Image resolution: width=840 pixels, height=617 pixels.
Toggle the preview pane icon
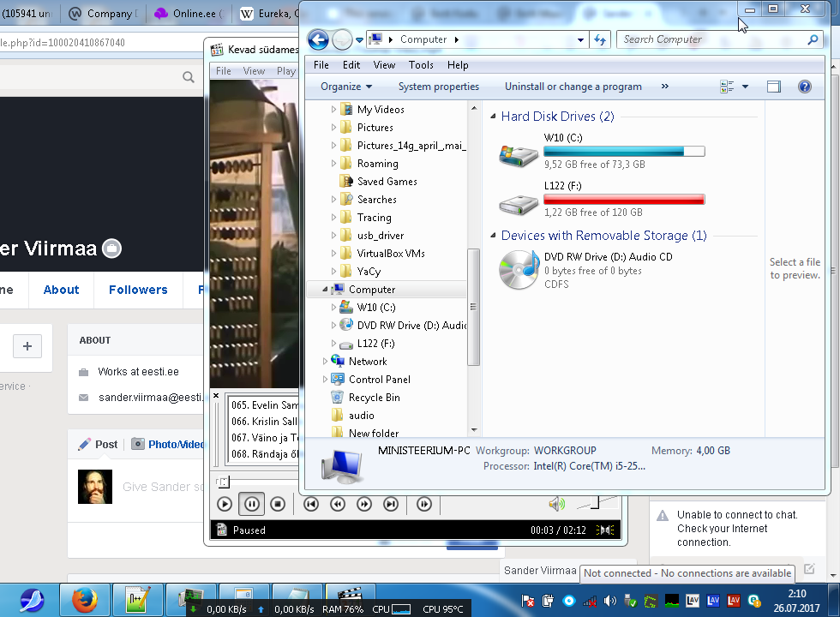[x=774, y=87]
